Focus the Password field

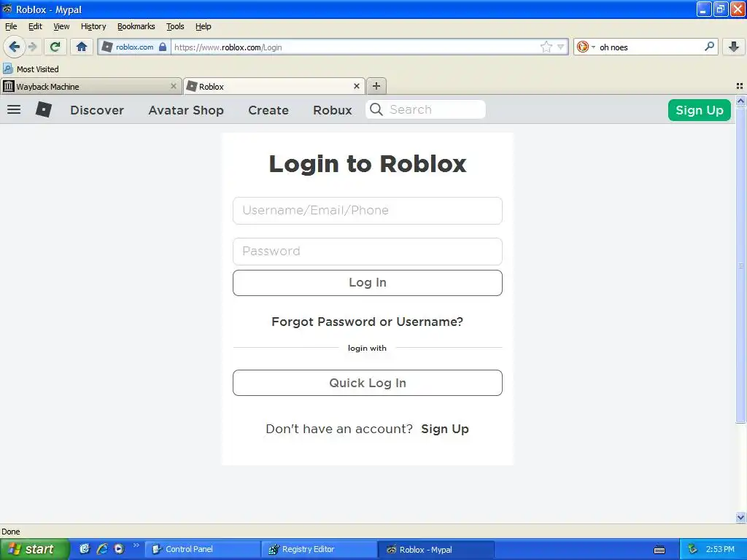coord(368,252)
